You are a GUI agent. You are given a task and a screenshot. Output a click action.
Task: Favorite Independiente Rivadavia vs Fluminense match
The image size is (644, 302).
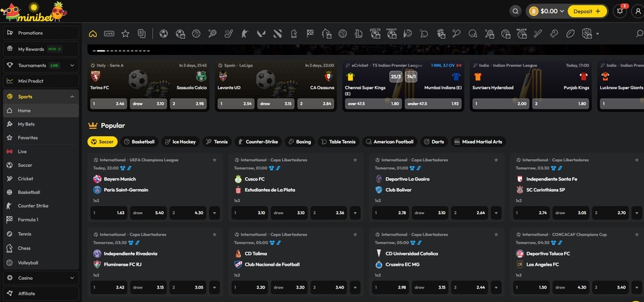click(215, 234)
